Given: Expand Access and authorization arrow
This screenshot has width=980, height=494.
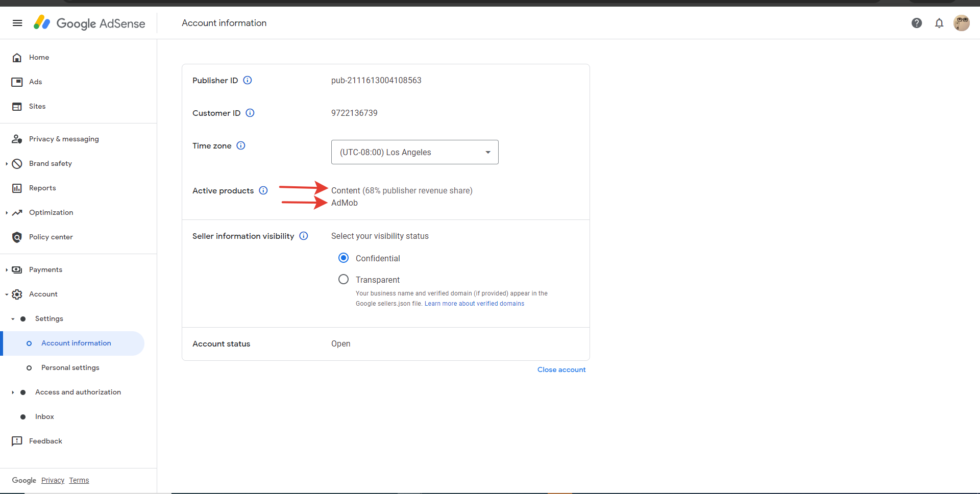Looking at the screenshot, I should 13,392.
